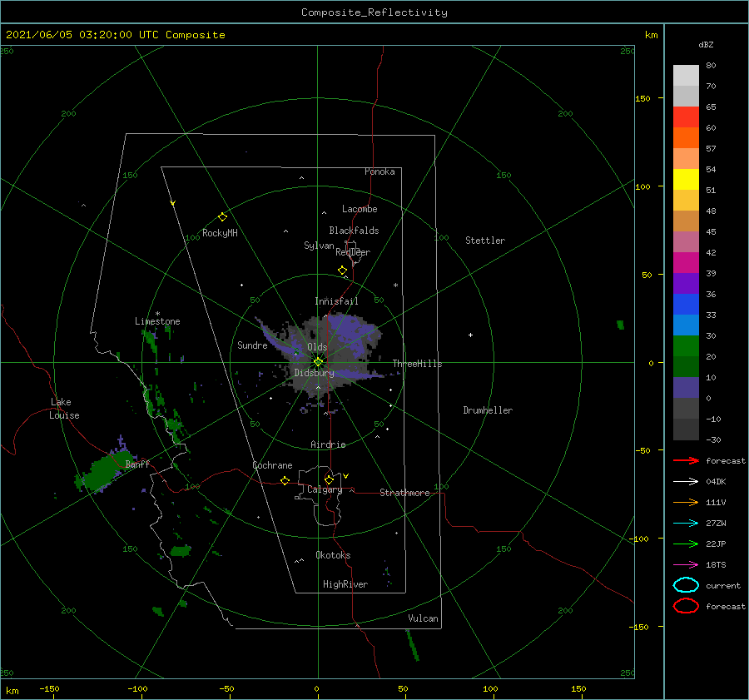Click the white plus marker near Drumheller
Screen dimensions: 749x700
pos(470,335)
